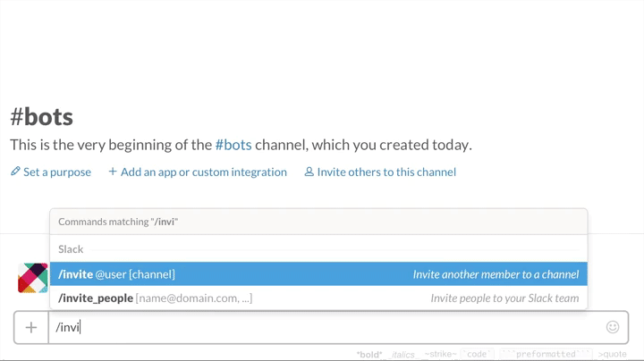Open the #bots channel link in description
Screen dimensions: 644x361
(233, 145)
